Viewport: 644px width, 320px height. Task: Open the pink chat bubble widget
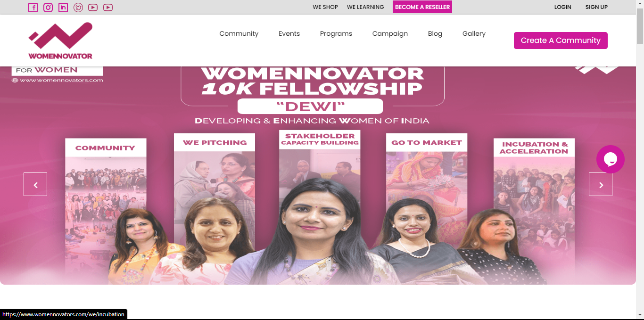click(611, 159)
